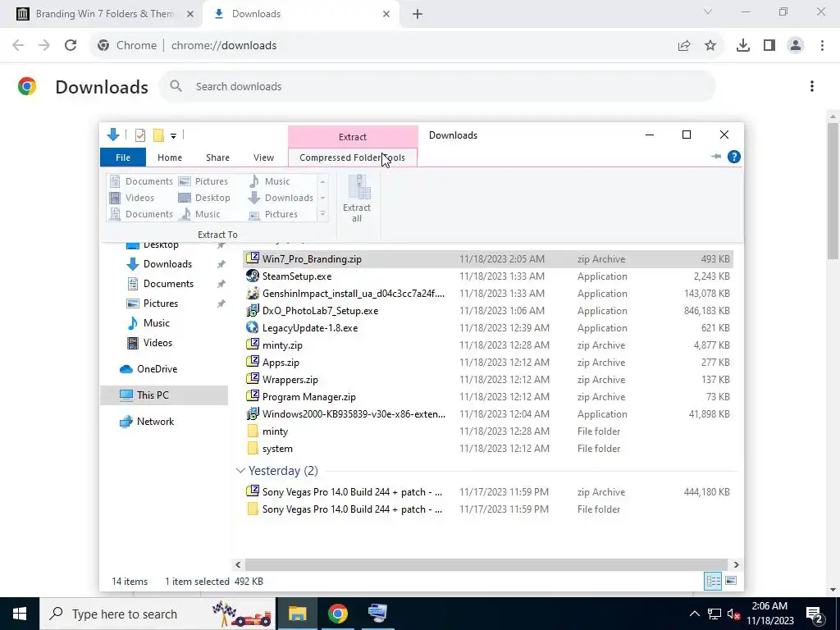Screen dimensions: 840x630
Task: Select This PC in navigation pane
Action: tap(164, 395)
